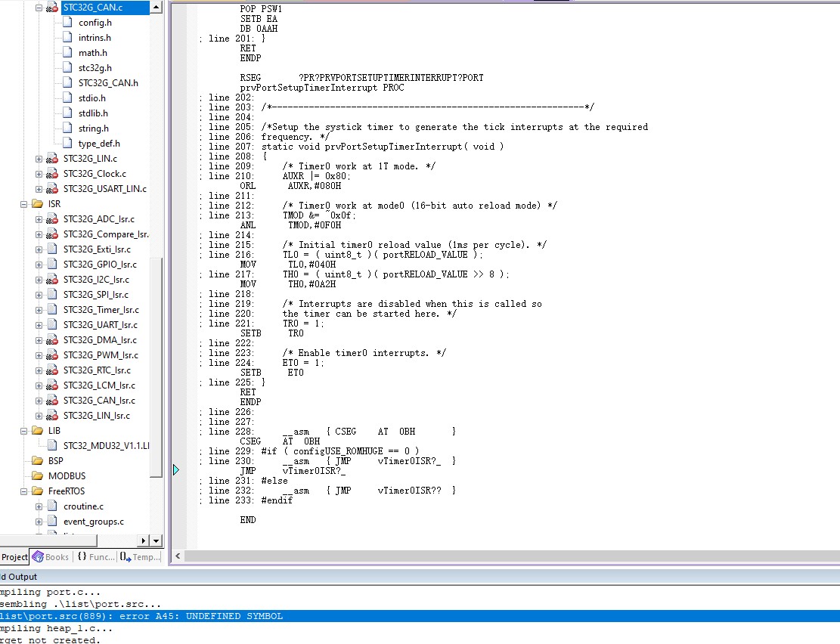The height and width of the screenshot is (644, 840).
Task: Click the MODBUS folder icon
Action: click(x=38, y=475)
